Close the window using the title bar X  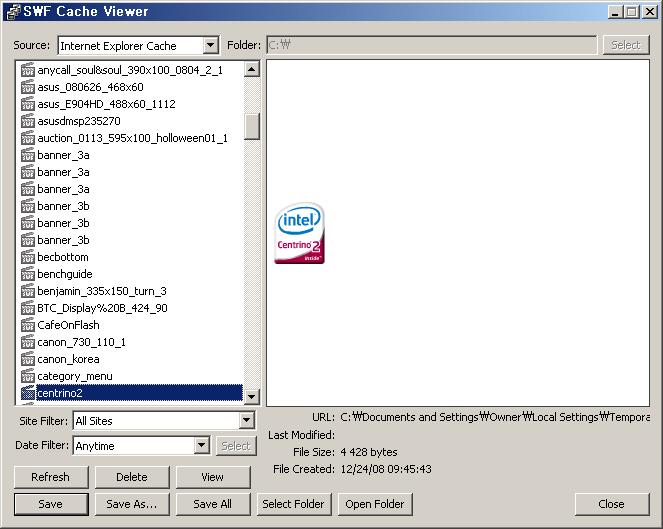tap(650, 11)
